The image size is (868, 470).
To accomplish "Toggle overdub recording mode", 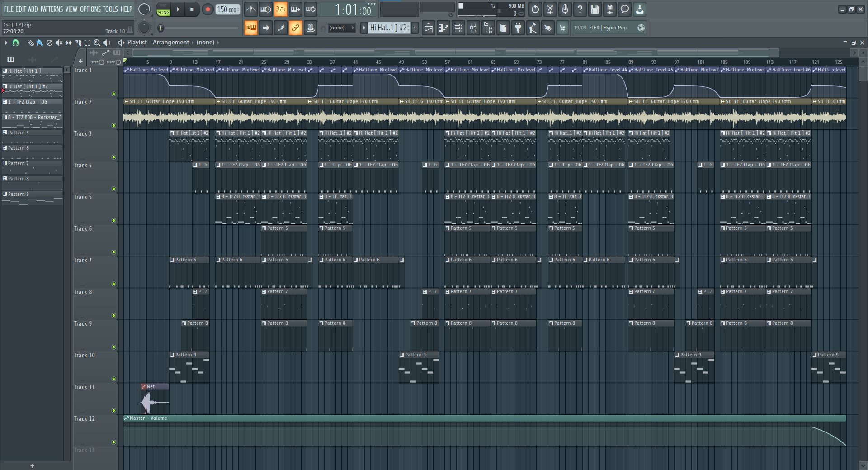I will click(296, 9).
